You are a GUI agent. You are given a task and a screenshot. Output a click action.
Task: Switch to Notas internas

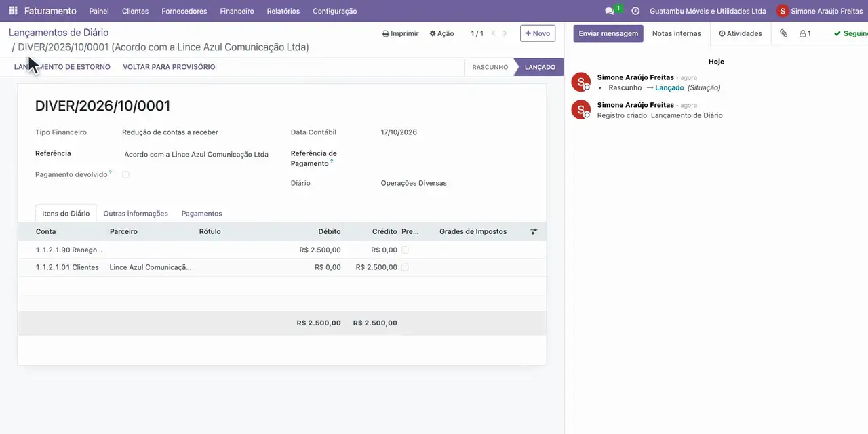click(677, 33)
